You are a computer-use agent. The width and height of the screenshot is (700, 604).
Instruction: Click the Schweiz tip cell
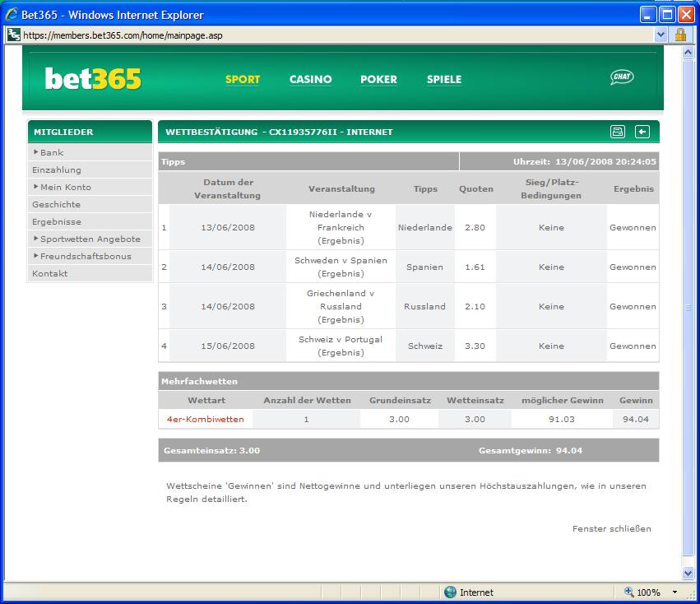coord(425,346)
